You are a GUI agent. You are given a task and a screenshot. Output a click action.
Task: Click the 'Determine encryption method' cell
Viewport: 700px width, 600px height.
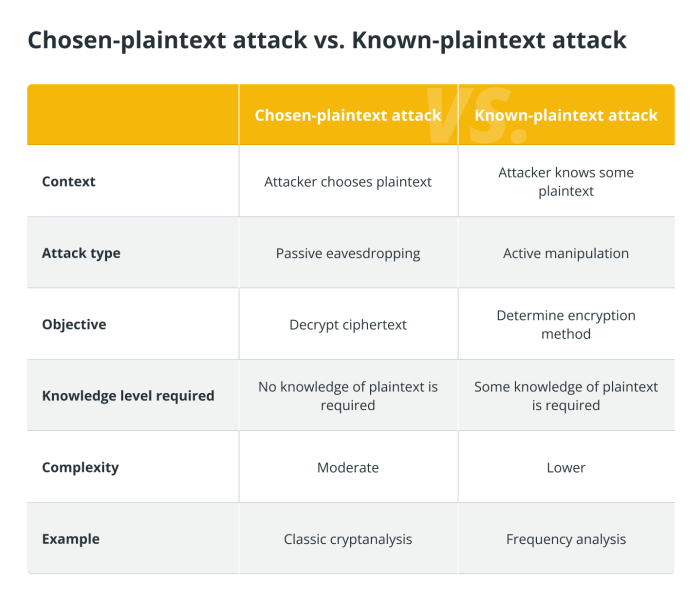[x=566, y=325]
